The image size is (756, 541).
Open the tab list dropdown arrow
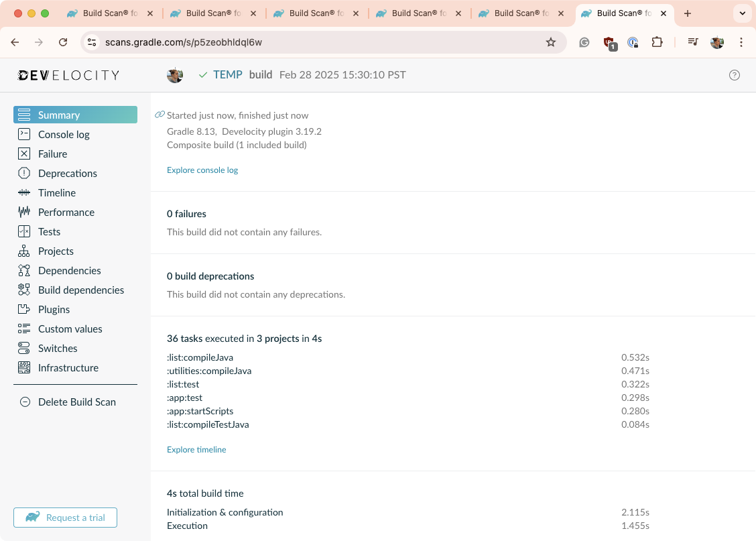742,13
